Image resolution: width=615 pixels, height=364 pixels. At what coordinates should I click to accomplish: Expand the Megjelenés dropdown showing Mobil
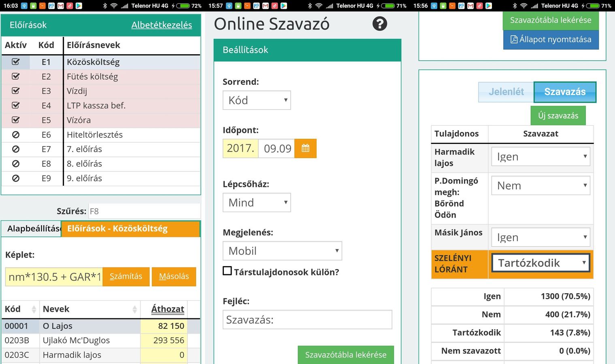(282, 251)
